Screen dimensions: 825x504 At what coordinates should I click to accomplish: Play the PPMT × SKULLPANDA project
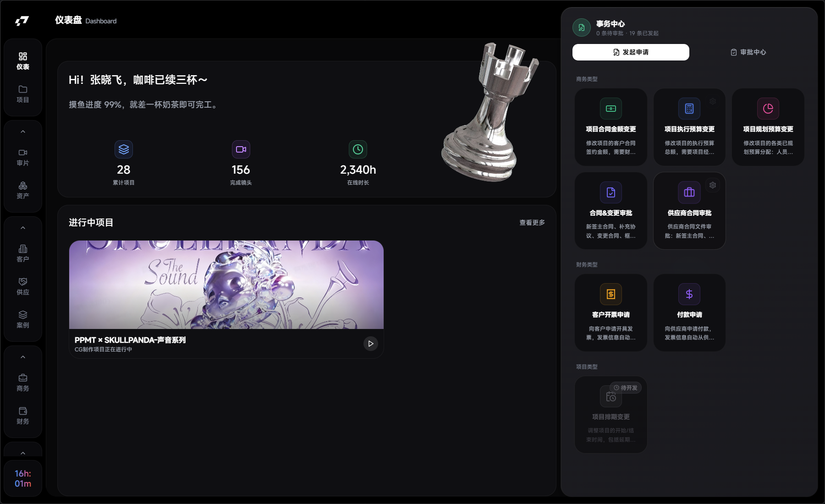click(x=371, y=344)
